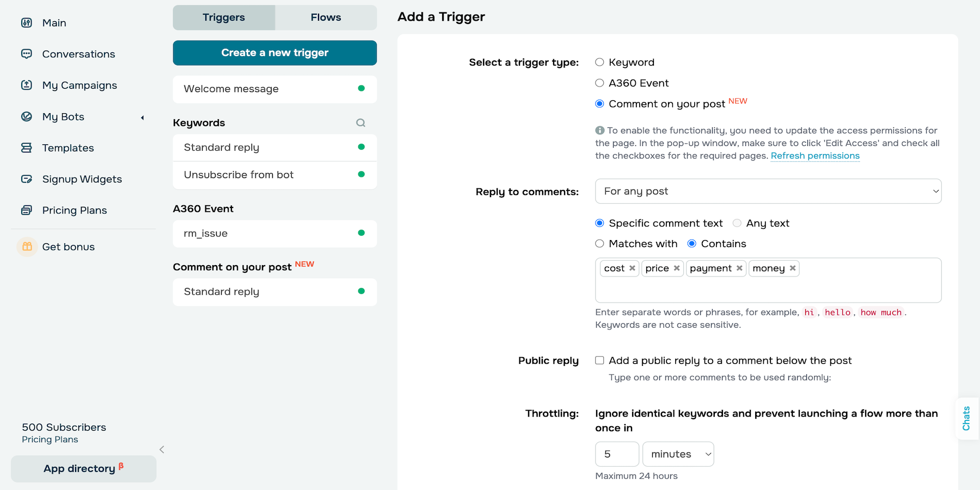Click the throttling interval number field

[x=616, y=454]
